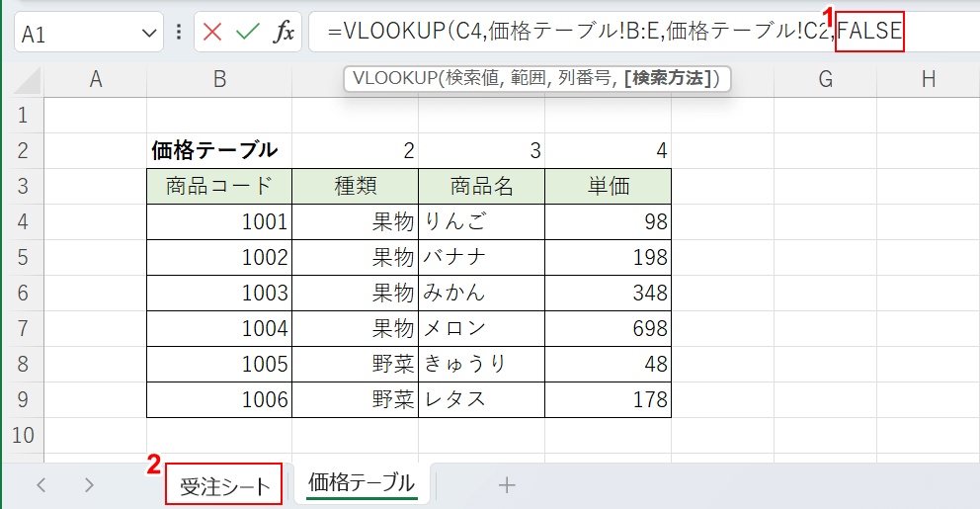Screen dimensions: 980x509
Task: Select column B header
Action: click(x=219, y=80)
